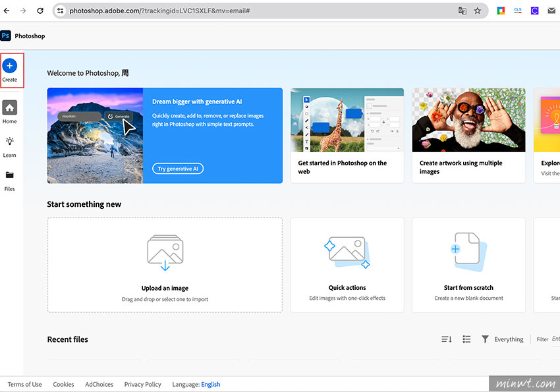The image size is (560, 392).
Task: Click the Recent files heading
Action: (x=67, y=339)
